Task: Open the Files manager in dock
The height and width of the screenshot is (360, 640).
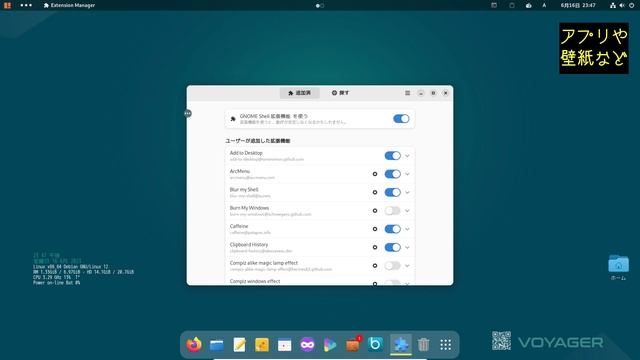Action: click(x=217, y=345)
